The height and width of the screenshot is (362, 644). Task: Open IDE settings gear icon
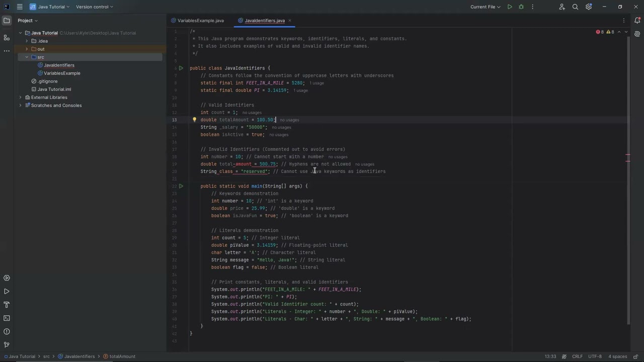(x=589, y=7)
